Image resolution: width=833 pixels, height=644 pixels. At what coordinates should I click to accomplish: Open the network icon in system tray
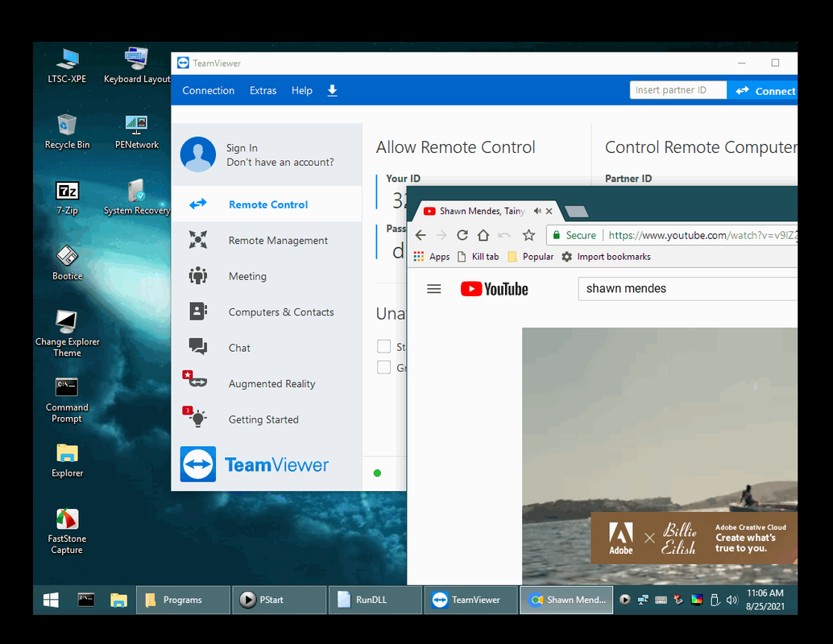click(643, 600)
